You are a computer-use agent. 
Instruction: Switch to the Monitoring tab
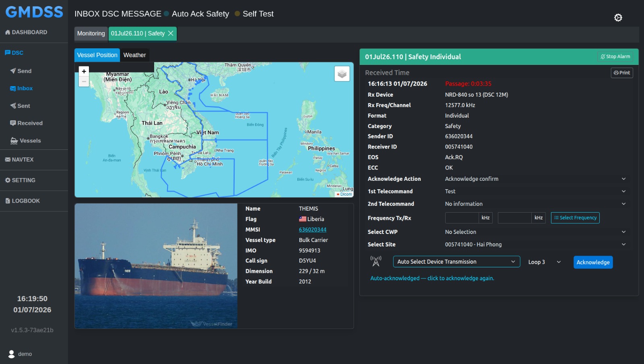(x=91, y=33)
